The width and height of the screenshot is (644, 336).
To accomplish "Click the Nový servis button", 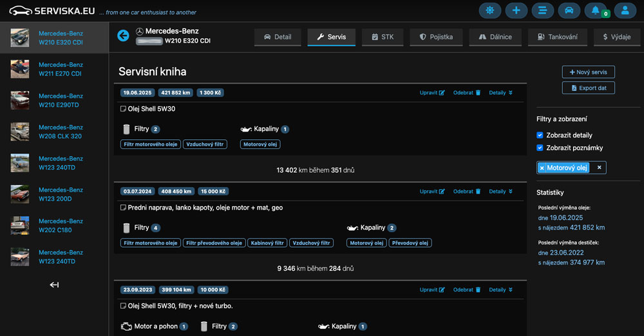I will [x=588, y=72].
